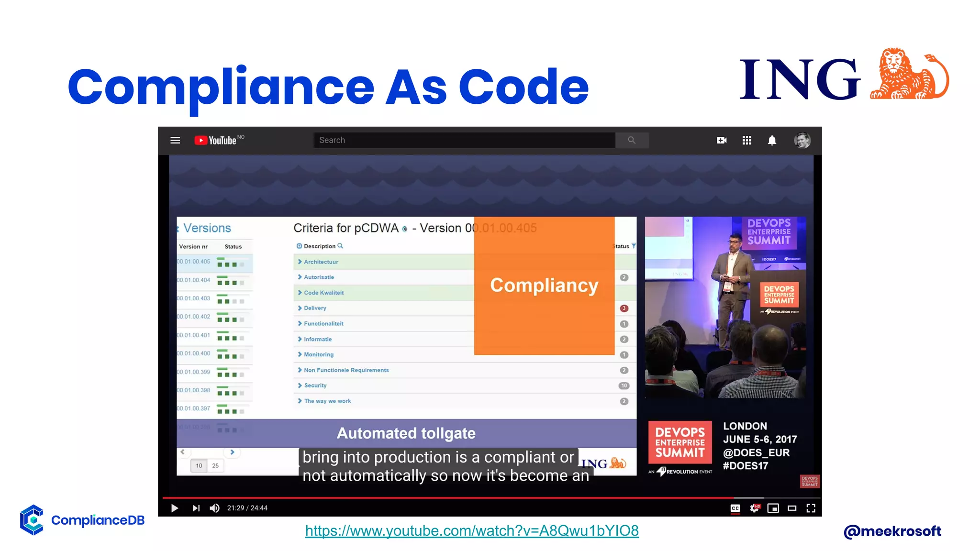Set page size to 10
This screenshot has width=980, height=551.
click(x=199, y=465)
